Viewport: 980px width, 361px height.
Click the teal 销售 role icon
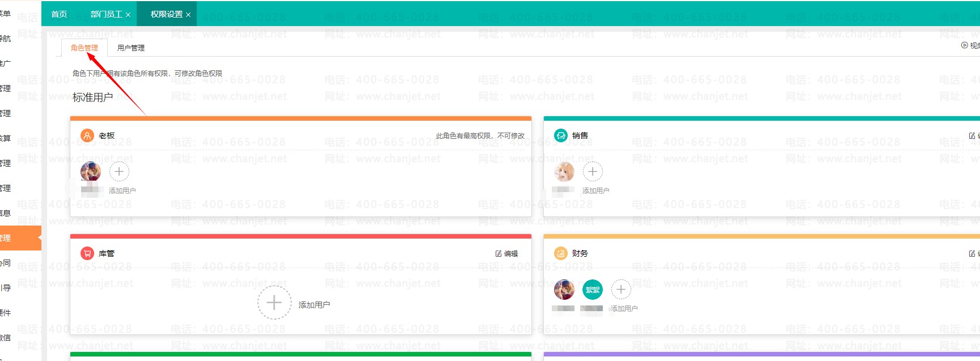560,135
